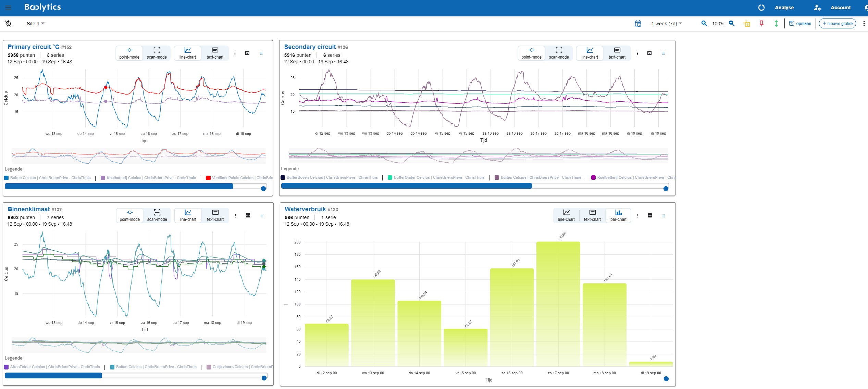Toggle AircoZolder Celcius legend entry
This screenshot has height=389, width=868.
[x=52, y=367]
